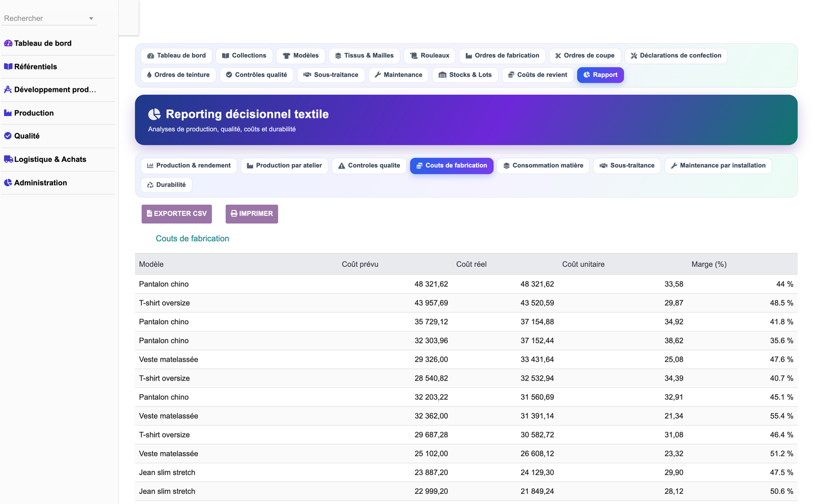Switch to Production par atelier report

(284, 166)
